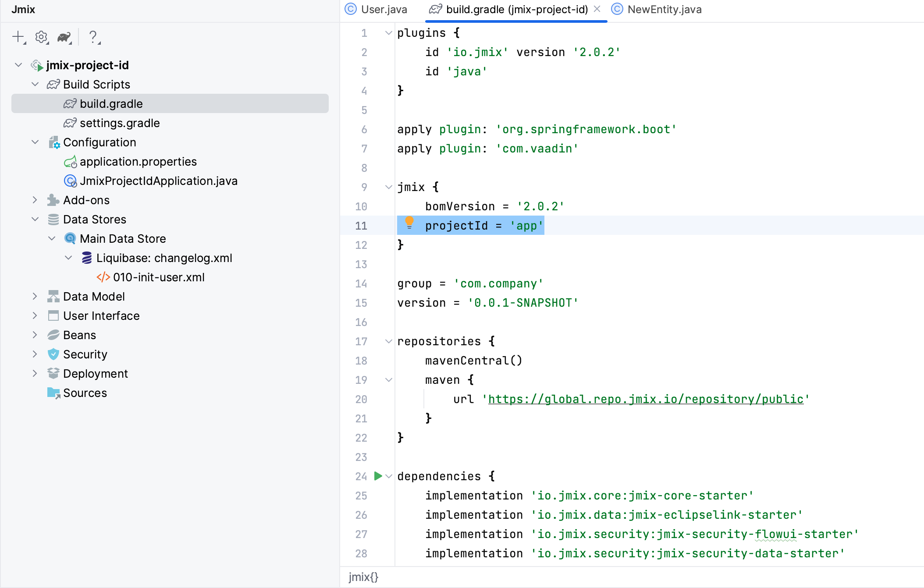The height and width of the screenshot is (588, 924).
Task: Click the 010-init-user.xml XML icon
Action: pos(103,277)
